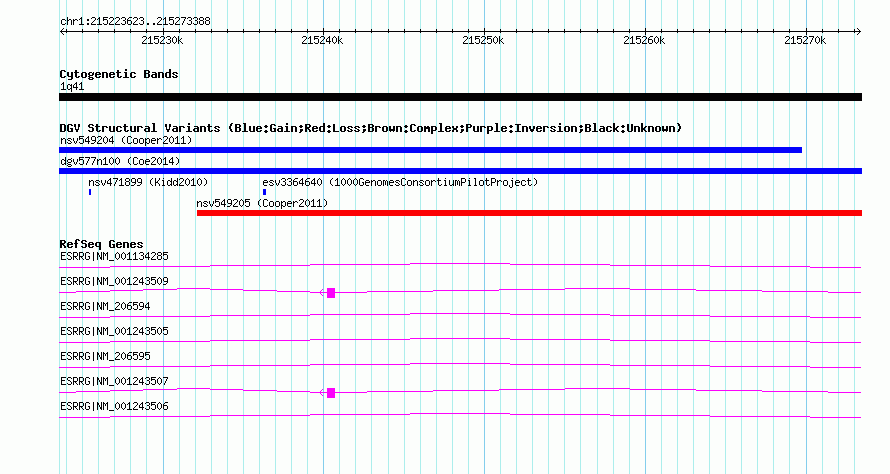The image size is (890, 474).
Task: Select the RefSeq Genes track title
Action: coord(102,244)
